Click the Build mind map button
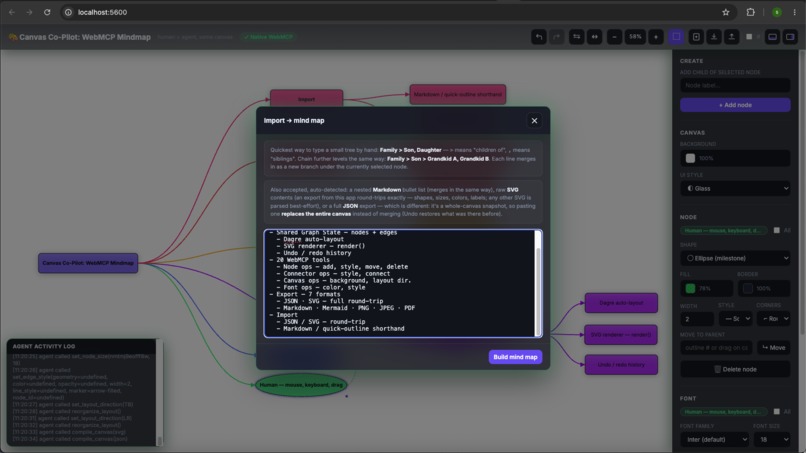Image resolution: width=806 pixels, height=453 pixels. 515,357
